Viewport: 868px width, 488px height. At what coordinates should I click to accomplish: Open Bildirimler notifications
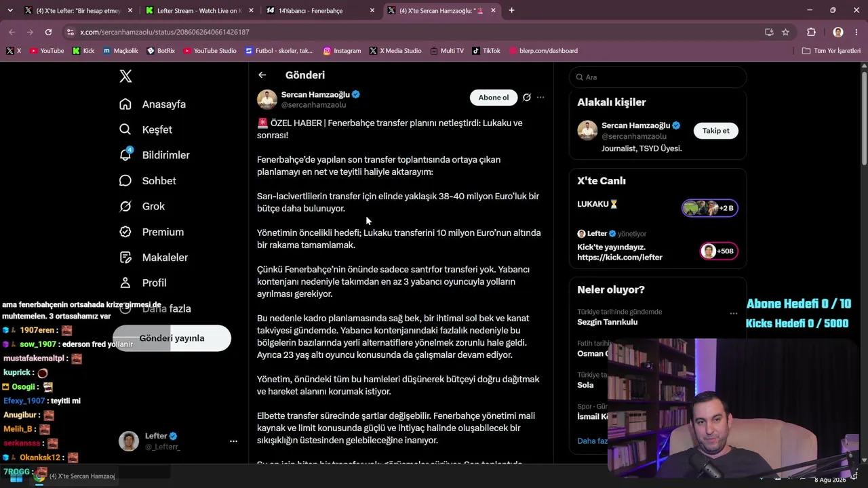pyautogui.click(x=154, y=155)
